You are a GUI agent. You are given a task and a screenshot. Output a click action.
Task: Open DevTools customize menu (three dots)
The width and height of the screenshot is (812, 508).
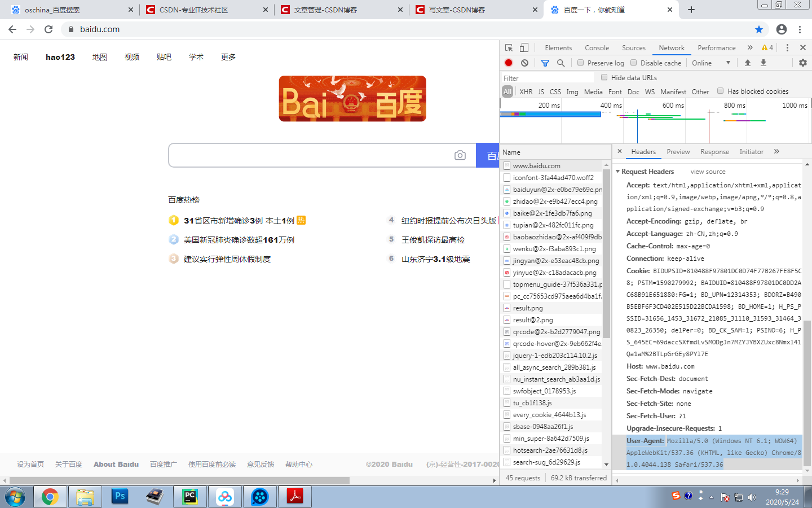(788, 48)
